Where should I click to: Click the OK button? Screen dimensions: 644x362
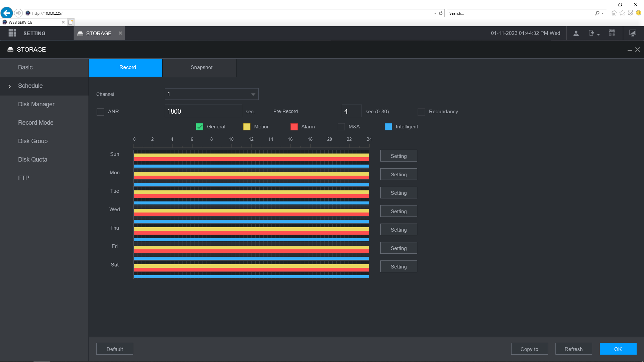[618, 349]
